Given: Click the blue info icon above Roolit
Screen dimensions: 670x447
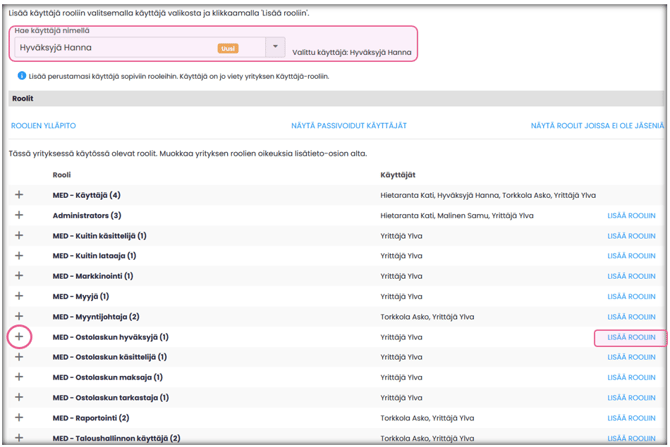Looking at the screenshot, I should (22, 76).
